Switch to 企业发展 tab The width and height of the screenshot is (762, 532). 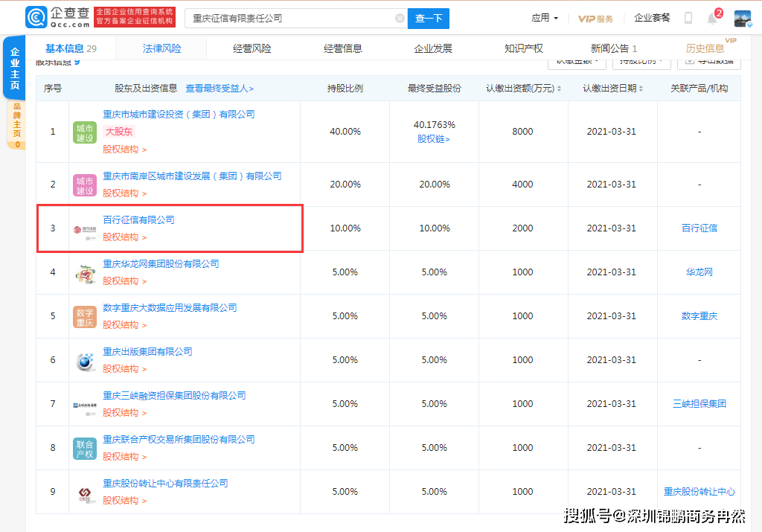433,48
